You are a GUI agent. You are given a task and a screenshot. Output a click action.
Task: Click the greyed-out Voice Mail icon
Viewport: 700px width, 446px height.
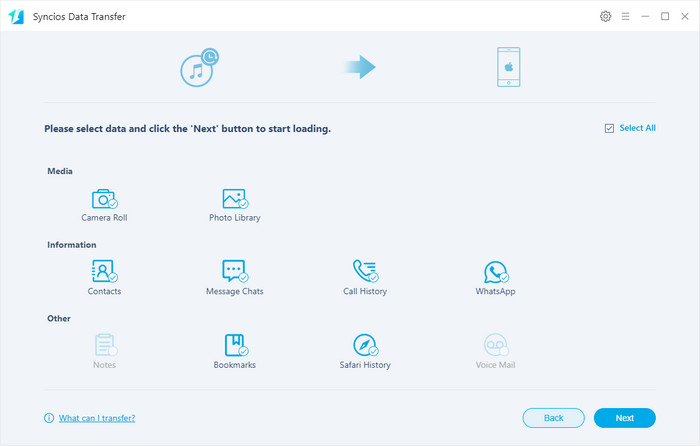pos(496,345)
